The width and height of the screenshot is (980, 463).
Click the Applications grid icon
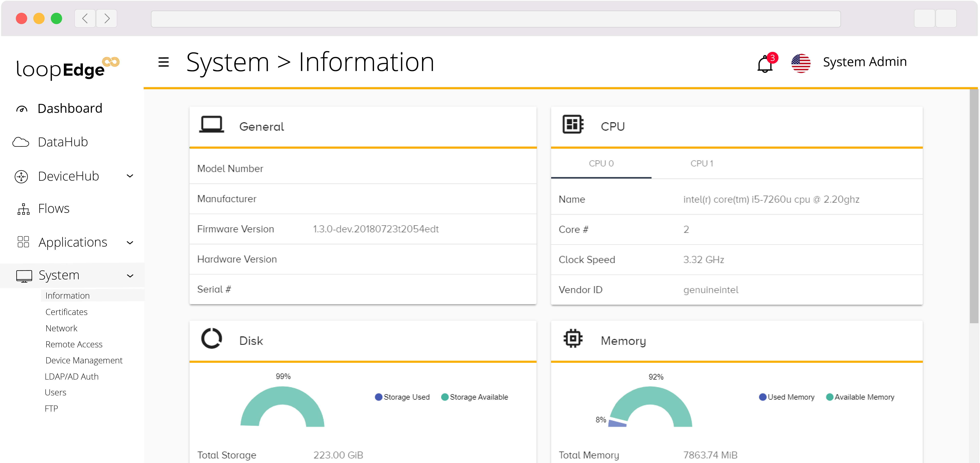23,242
